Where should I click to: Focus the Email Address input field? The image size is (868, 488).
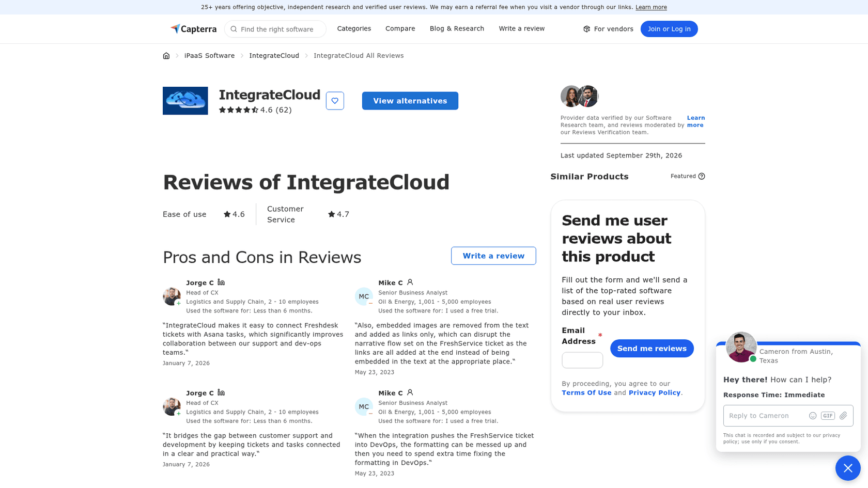tap(582, 360)
